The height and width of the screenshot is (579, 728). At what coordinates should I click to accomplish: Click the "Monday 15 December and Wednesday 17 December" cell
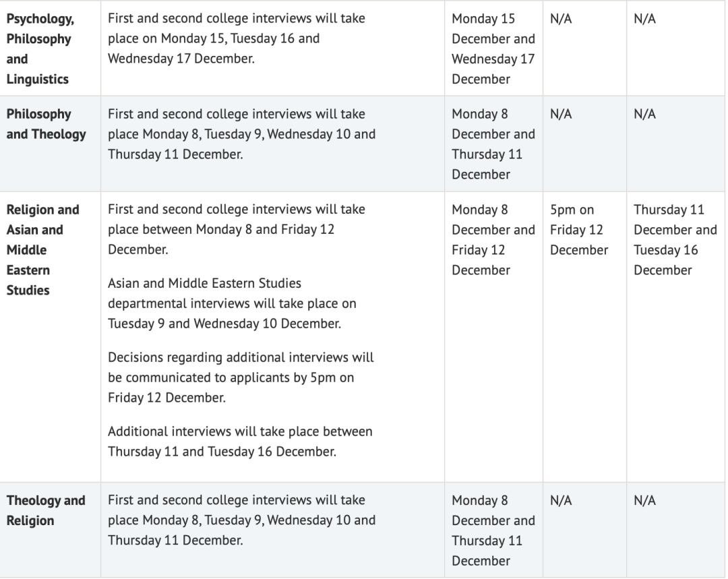click(x=493, y=49)
